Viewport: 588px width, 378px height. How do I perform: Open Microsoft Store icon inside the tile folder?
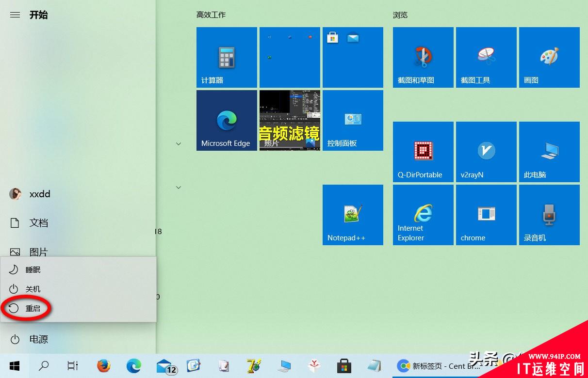pyautogui.click(x=333, y=37)
